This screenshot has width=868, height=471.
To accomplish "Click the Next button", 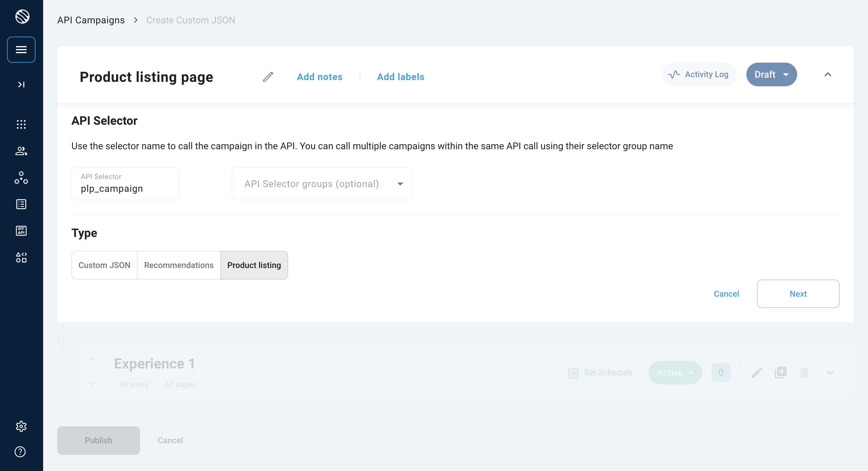I will [797, 294].
